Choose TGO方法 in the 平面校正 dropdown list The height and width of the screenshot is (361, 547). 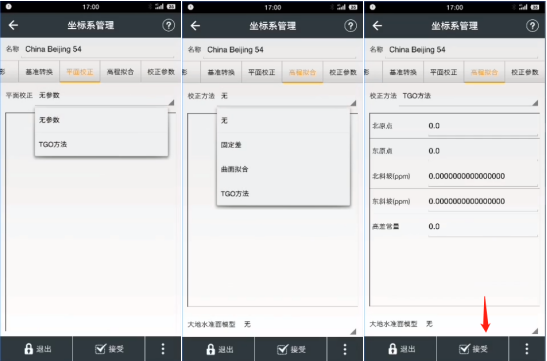[x=101, y=144]
